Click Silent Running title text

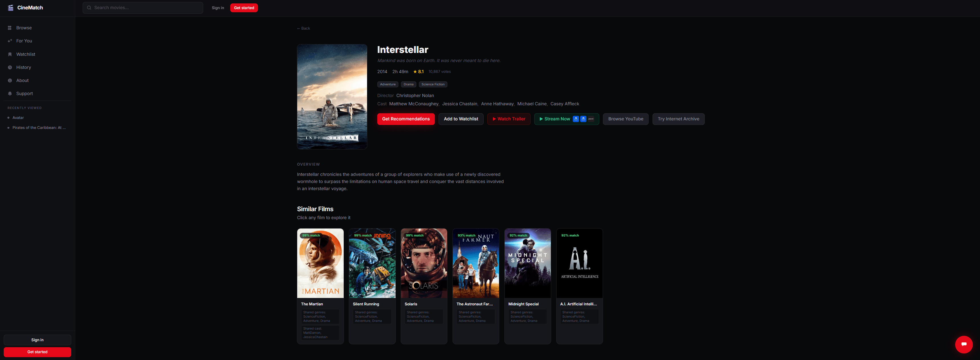tap(366, 304)
